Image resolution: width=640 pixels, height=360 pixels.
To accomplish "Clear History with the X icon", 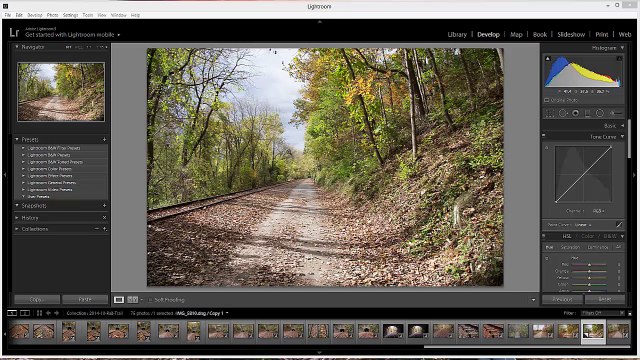I will [x=104, y=218].
